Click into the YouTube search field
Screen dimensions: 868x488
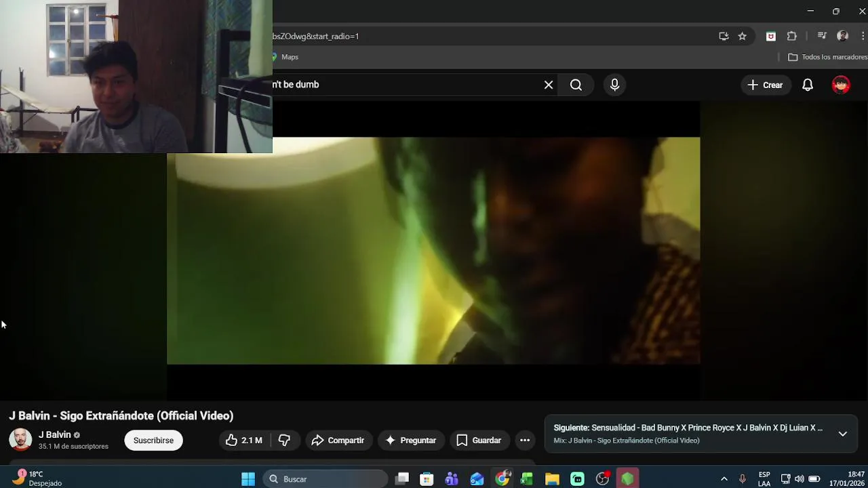(x=406, y=85)
